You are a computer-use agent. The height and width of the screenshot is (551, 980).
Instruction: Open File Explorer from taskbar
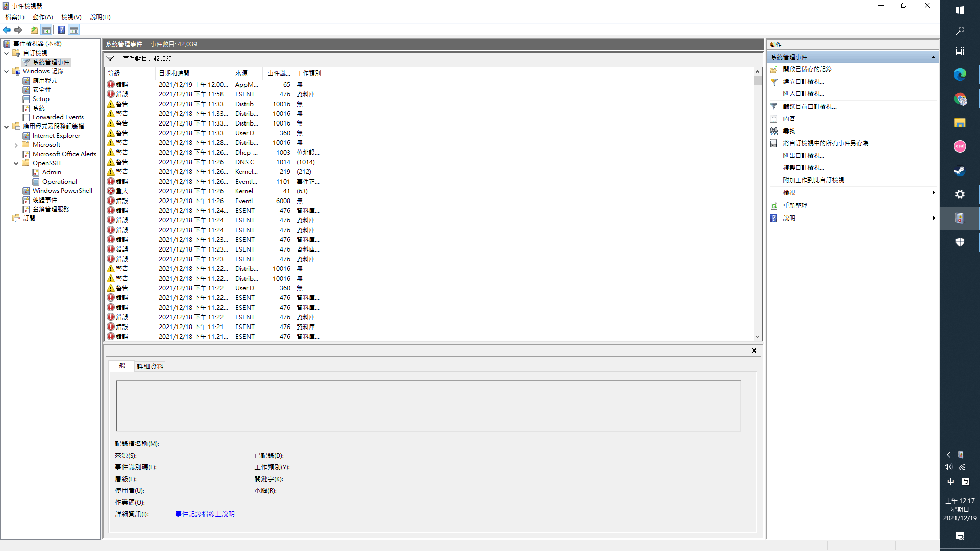pyautogui.click(x=960, y=123)
